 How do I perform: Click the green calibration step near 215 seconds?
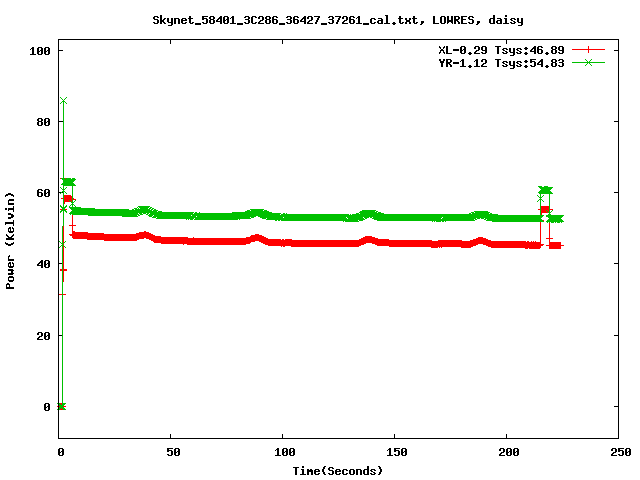(546, 190)
